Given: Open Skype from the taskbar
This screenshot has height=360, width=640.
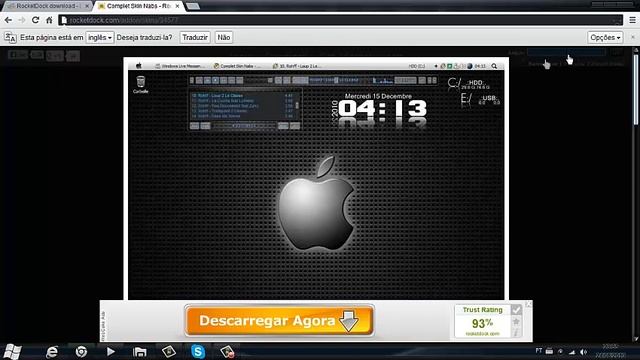Looking at the screenshot, I should [198, 351].
